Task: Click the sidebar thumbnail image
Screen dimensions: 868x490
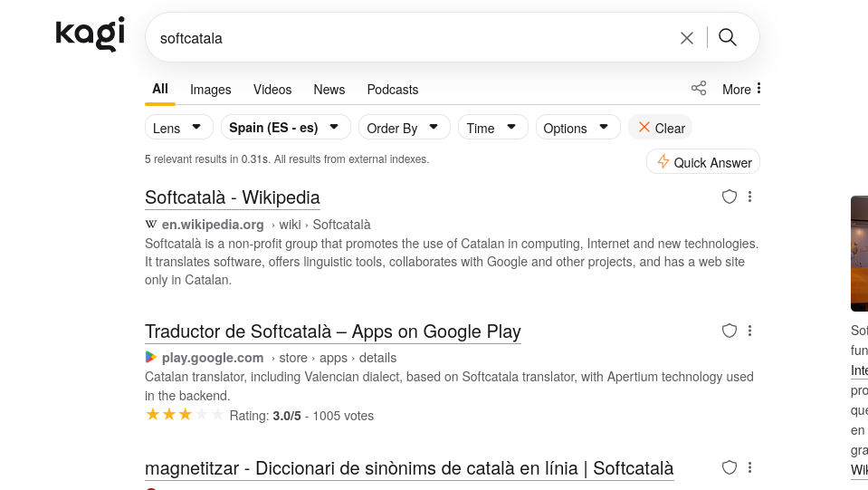Action: pyautogui.click(x=859, y=253)
